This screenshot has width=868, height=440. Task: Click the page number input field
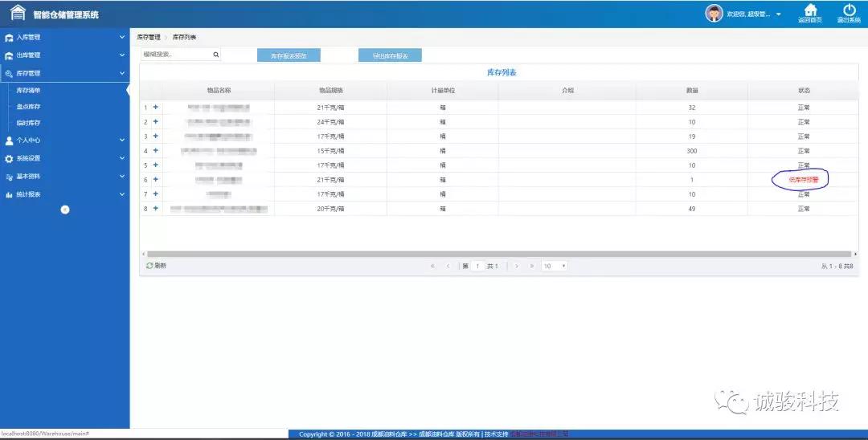point(477,267)
